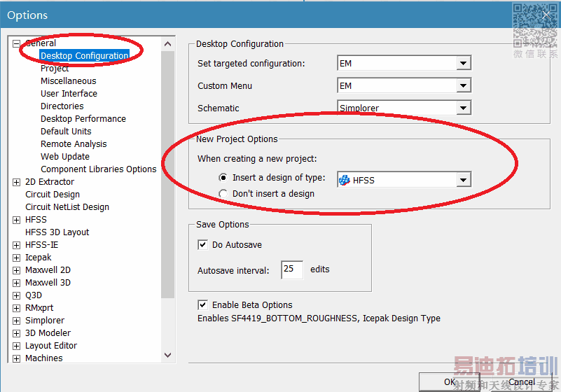The image size is (561, 392).
Task: Select 'Don't insert a design' radio
Action: (x=223, y=194)
